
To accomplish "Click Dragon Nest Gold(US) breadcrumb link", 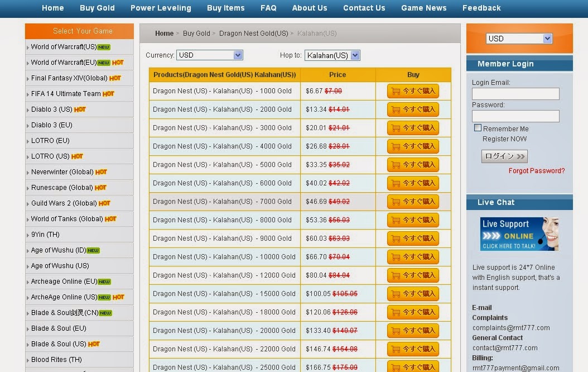I will [x=253, y=34].
